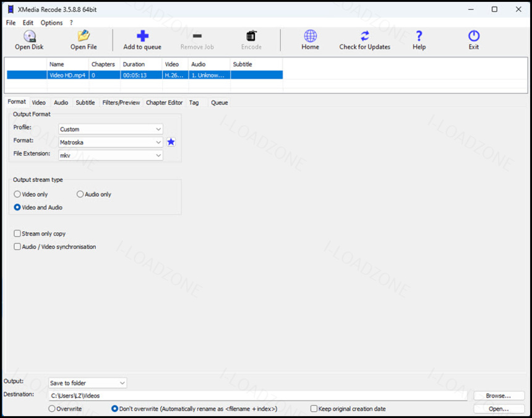Image resolution: width=532 pixels, height=418 pixels.
Task: Select the Audio only radio button
Action: pyautogui.click(x=80, y=194)
